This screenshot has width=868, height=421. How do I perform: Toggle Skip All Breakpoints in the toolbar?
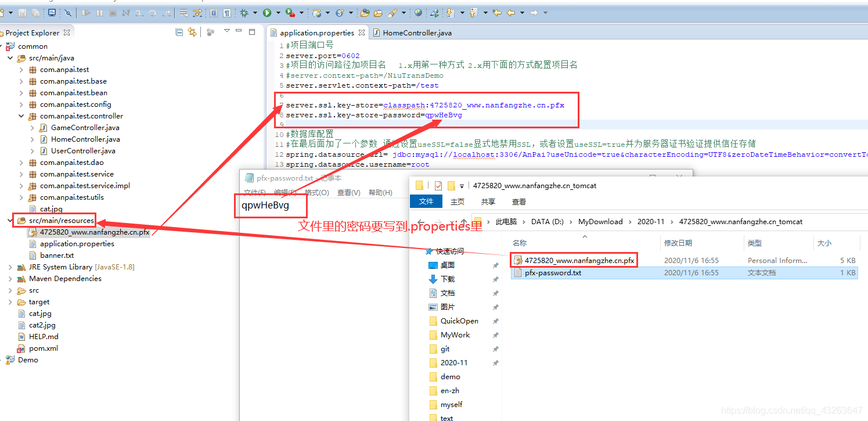click(x=69, y=13)
